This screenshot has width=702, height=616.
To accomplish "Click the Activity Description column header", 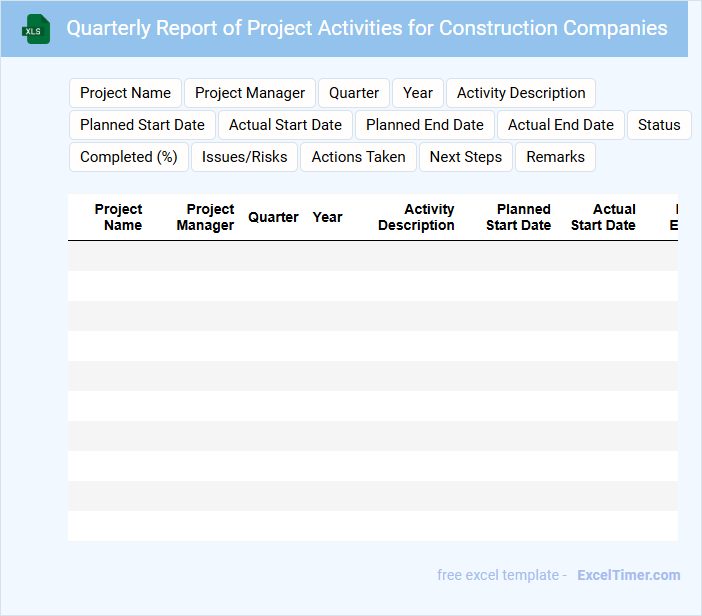I will [417, 217].
